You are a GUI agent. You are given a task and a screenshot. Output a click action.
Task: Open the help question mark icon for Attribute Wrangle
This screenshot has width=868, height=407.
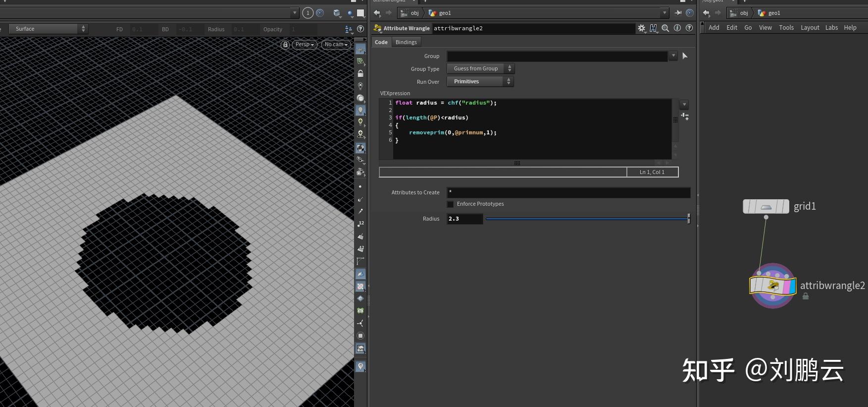point(689,28)
